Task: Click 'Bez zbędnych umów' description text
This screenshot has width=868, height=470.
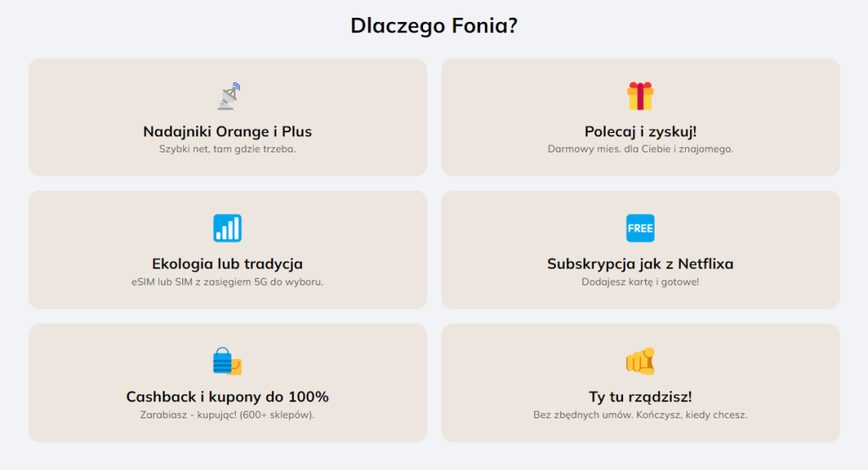Action: [640, 414]
